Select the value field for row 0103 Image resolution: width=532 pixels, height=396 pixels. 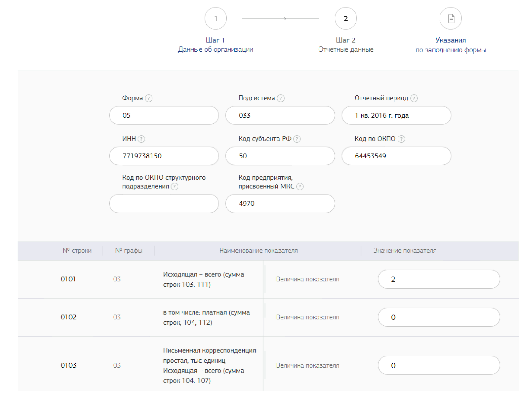tap(438, 365)
